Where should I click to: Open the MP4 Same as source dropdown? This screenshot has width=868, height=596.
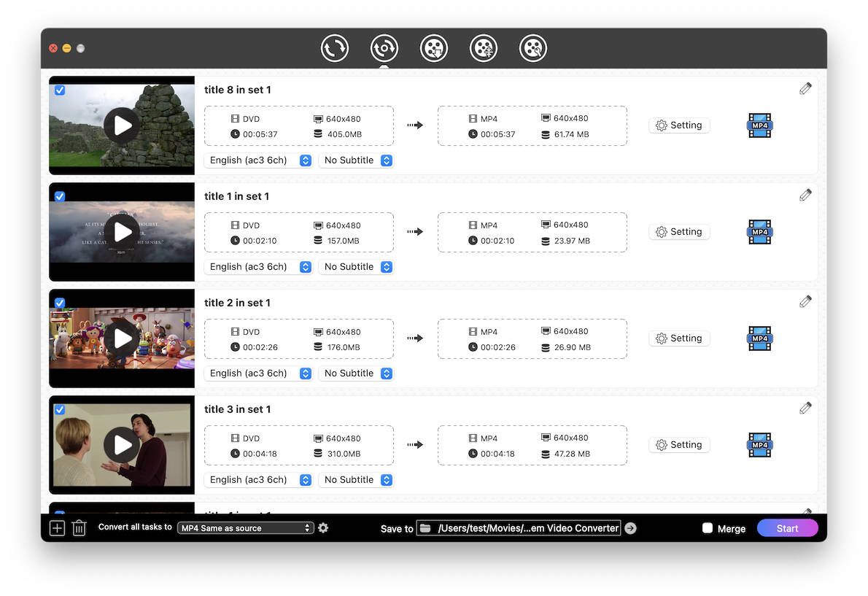pyautogui.click(x=246, y=528)
